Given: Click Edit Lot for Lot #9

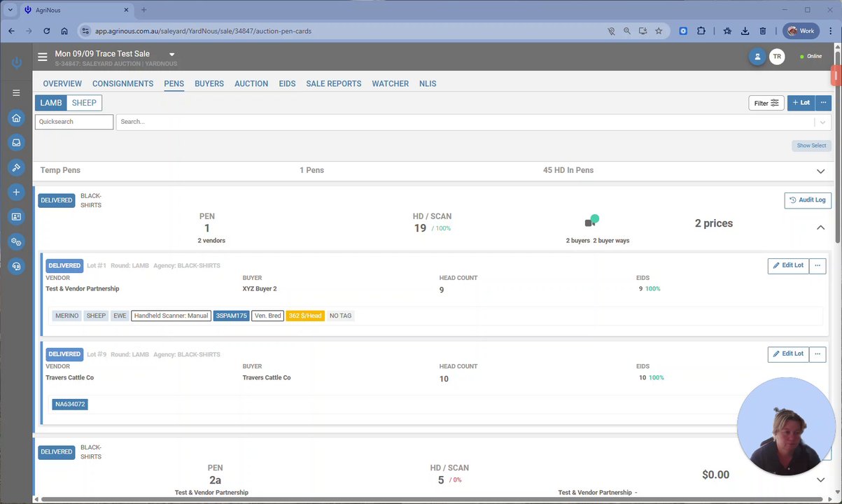Looking at the screenshot, I should click(788, 353).
